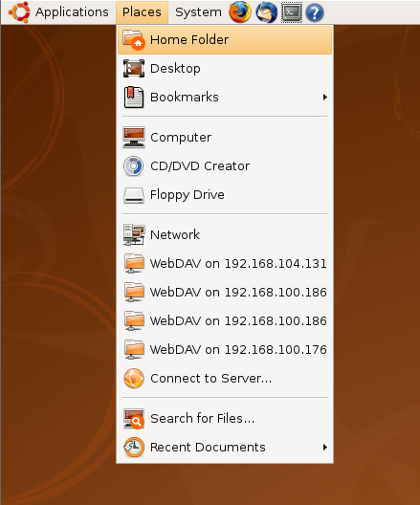The height and width of the screenshot is (505, 420).
Task: Click the Search for Files magnifier icon
Action: [134, 418]
